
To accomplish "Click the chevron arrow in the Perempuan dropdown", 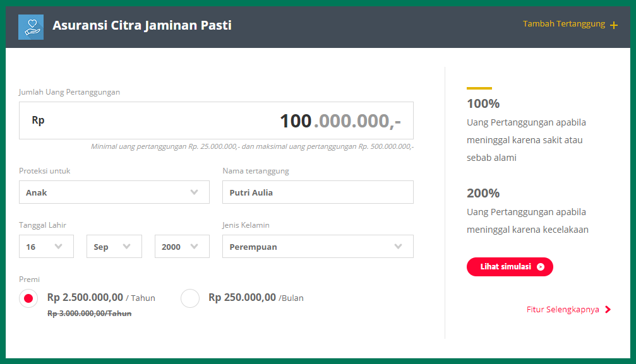I will [399, 247].
